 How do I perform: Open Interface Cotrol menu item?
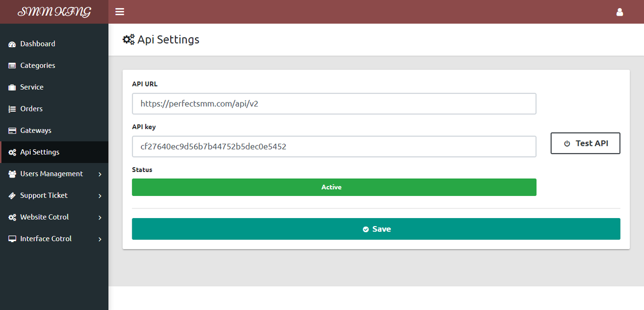tap(54, 238)
